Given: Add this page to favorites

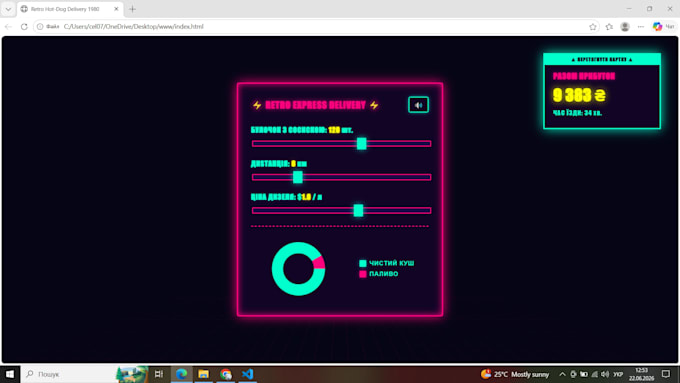Looking at the screenshot, I should 593,26.
